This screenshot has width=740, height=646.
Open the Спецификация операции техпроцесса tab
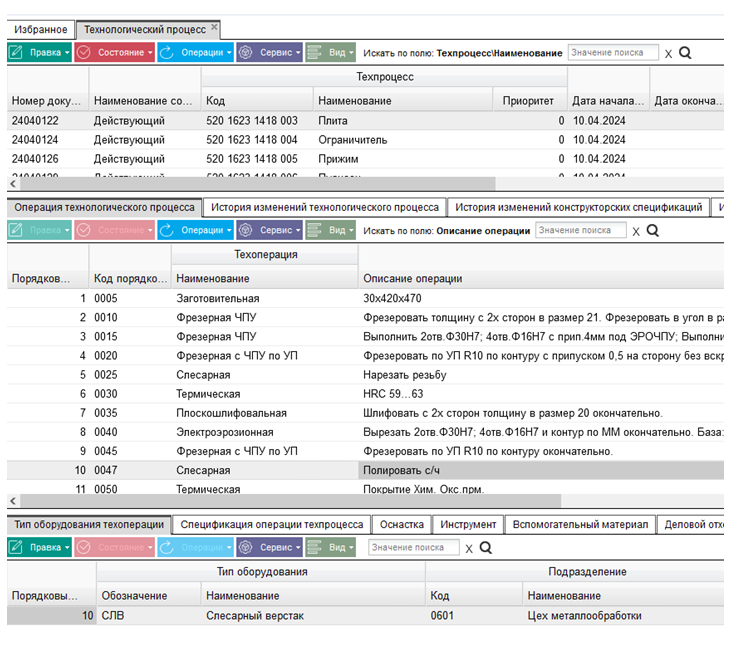coord(272,525)
